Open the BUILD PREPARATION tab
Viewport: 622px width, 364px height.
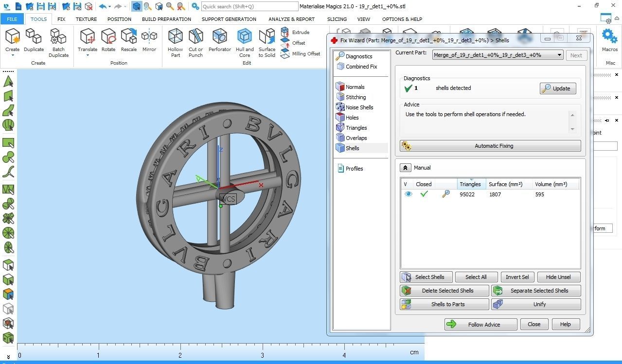coord(166,19)
